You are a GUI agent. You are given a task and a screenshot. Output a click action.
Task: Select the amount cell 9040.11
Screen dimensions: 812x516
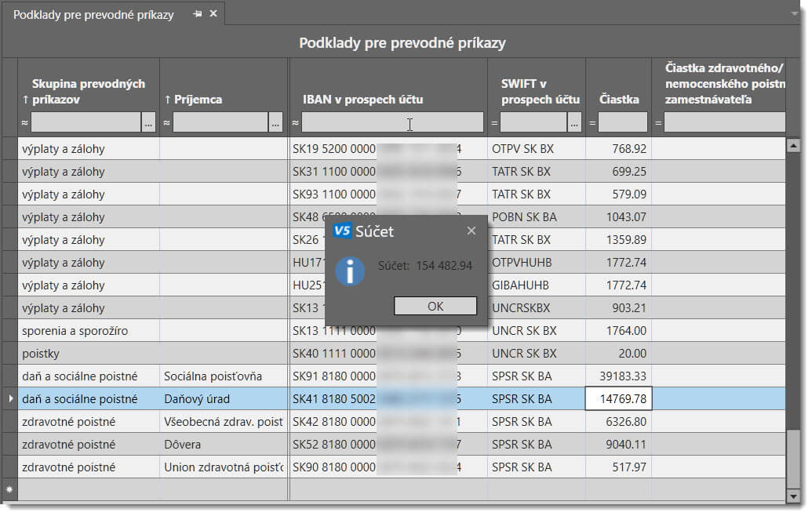[x=618, y=445]
